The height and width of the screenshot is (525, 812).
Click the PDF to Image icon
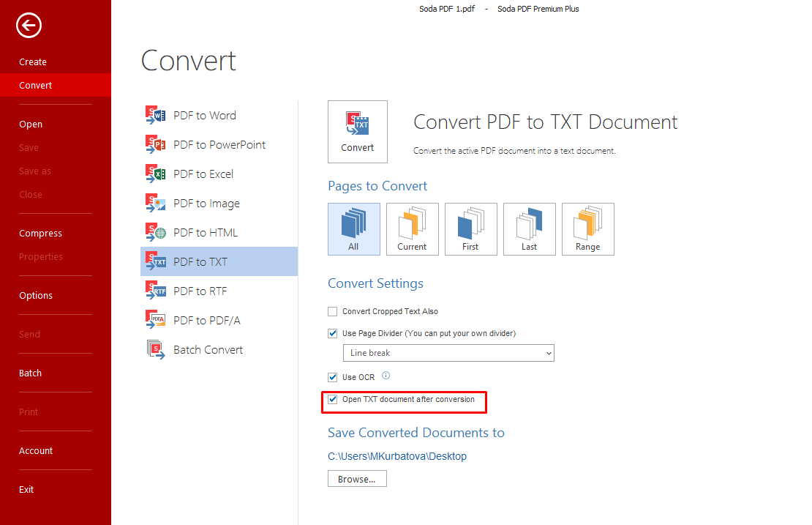point(155,203)
